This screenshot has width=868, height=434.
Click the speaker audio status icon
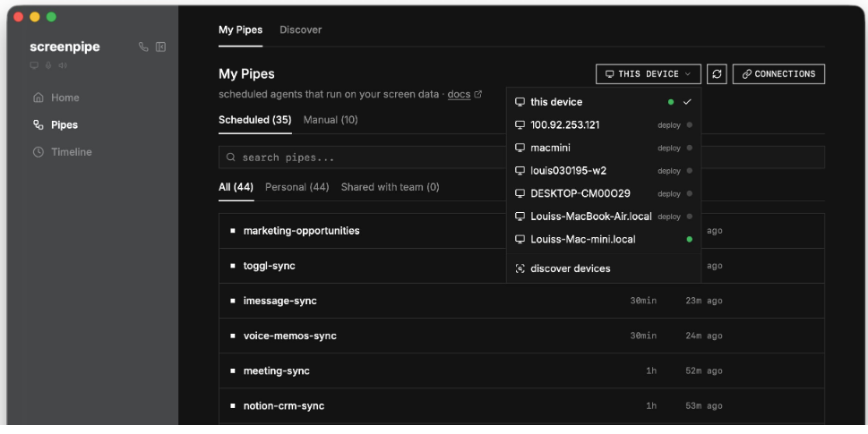[x=62, y=64]
